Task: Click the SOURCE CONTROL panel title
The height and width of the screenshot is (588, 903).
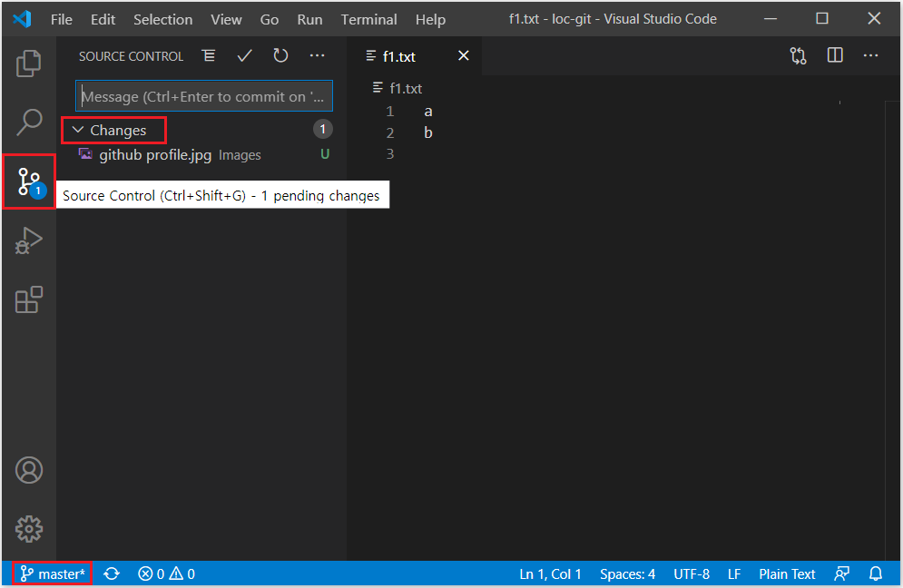Action: click(131, 56)
